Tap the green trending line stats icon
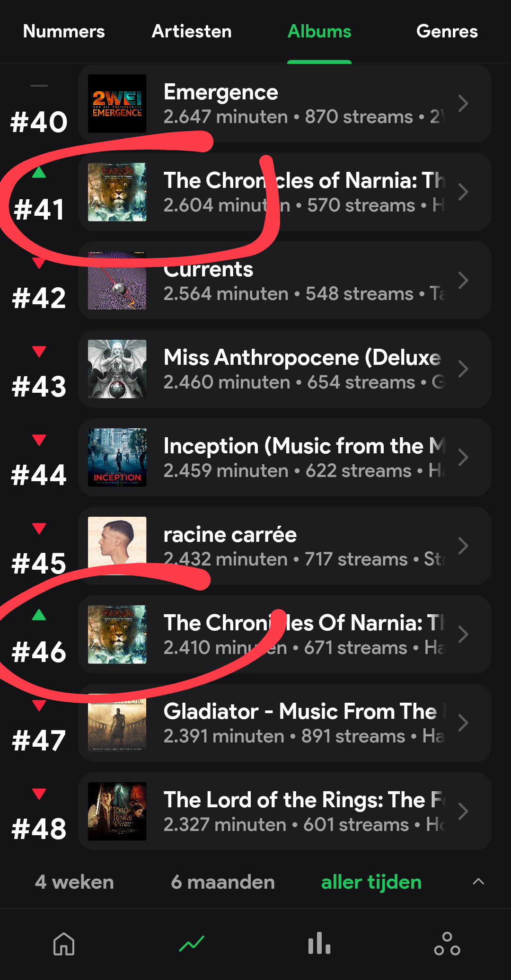511x980 pixels. (x=192, y=944)
